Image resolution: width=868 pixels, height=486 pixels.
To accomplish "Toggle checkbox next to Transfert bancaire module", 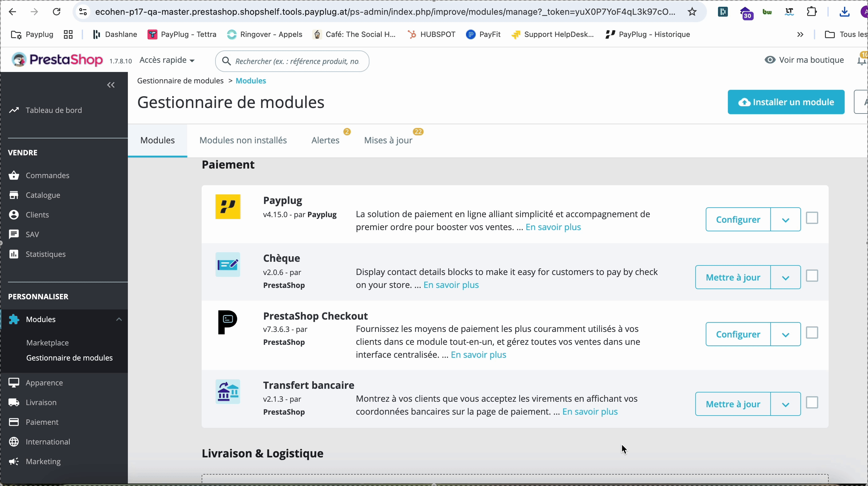I will [x=812, y=403].
